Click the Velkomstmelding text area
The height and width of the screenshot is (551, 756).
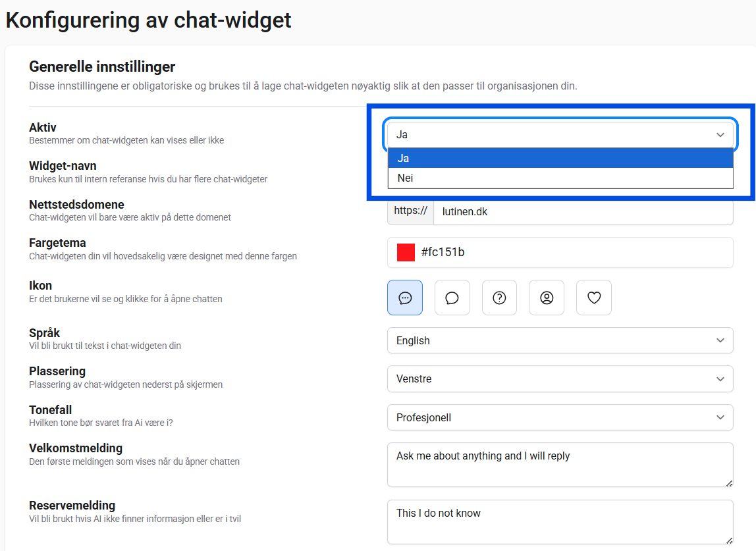(560, 465)
